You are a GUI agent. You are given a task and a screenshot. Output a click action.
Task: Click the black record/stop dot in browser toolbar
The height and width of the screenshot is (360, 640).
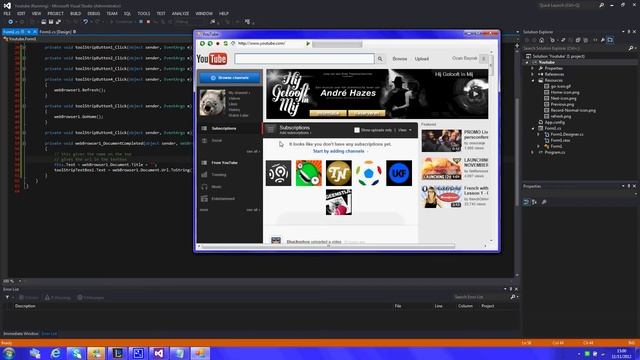tap(218, 43)
